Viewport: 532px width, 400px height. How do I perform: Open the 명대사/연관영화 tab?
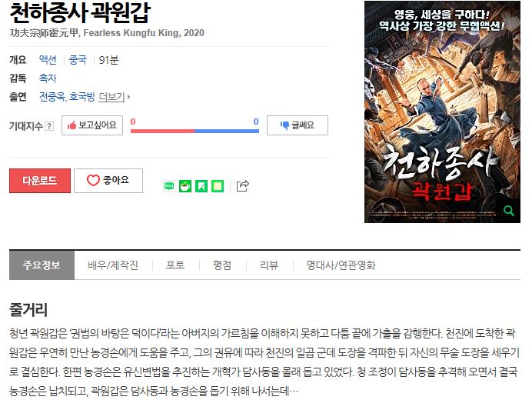click(x=341, y=265)
